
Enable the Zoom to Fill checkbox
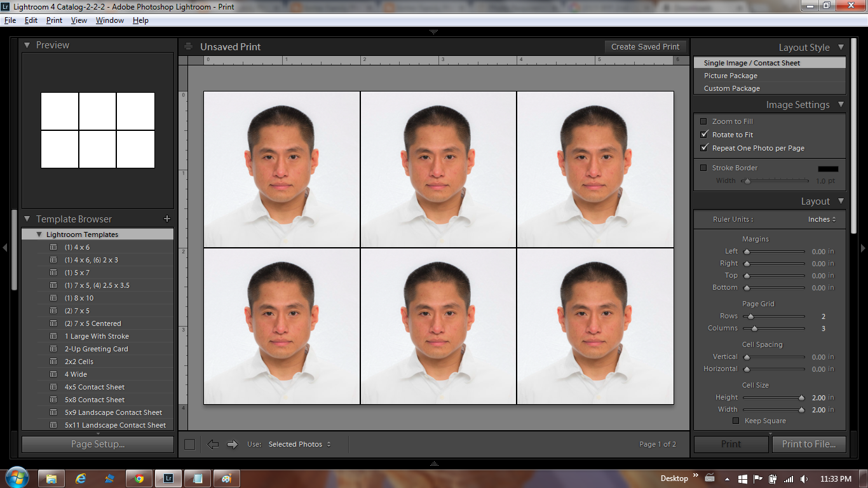click(703, 121)
